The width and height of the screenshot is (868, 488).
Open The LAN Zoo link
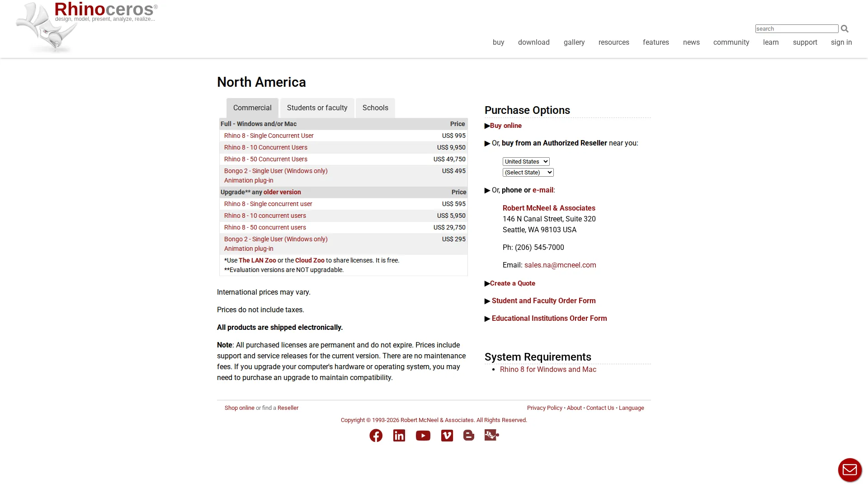pyautogui.click(x=257, y=260)
